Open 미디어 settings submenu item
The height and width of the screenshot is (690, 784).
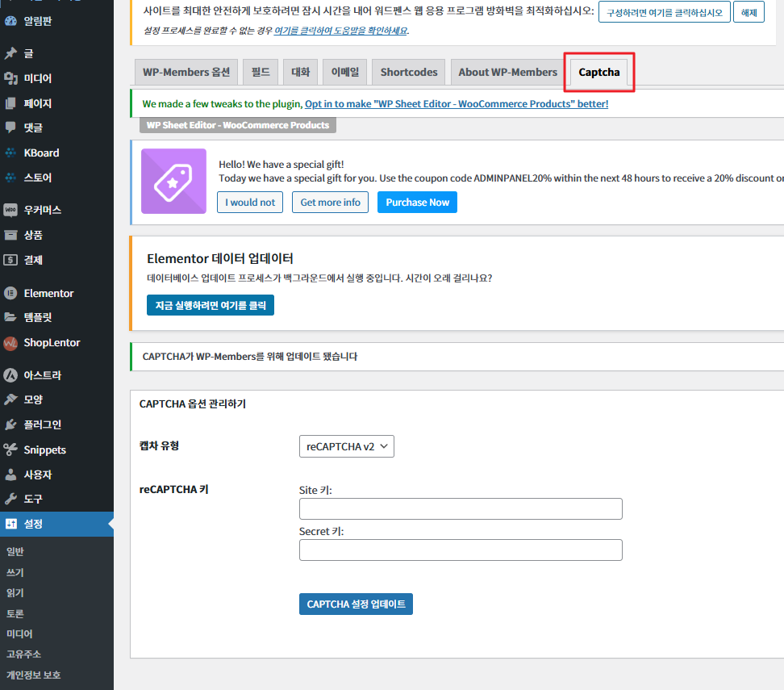[x=19, y=634]
